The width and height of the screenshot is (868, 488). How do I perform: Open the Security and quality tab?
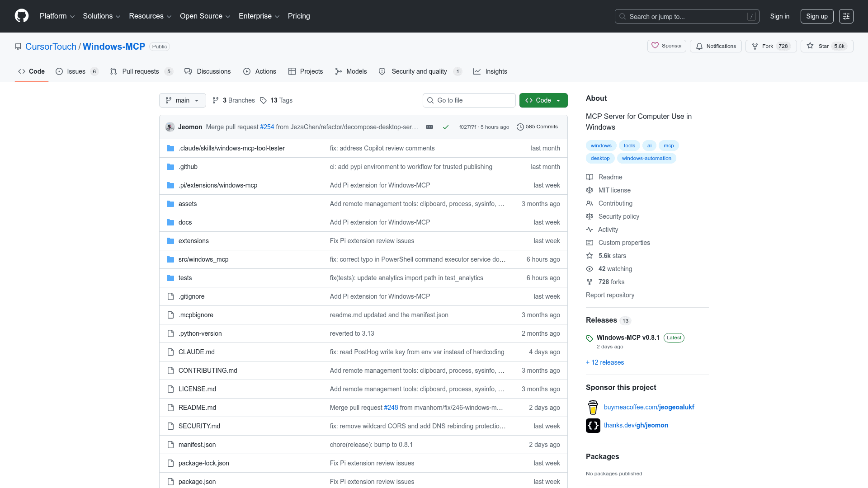pos(420,71)
